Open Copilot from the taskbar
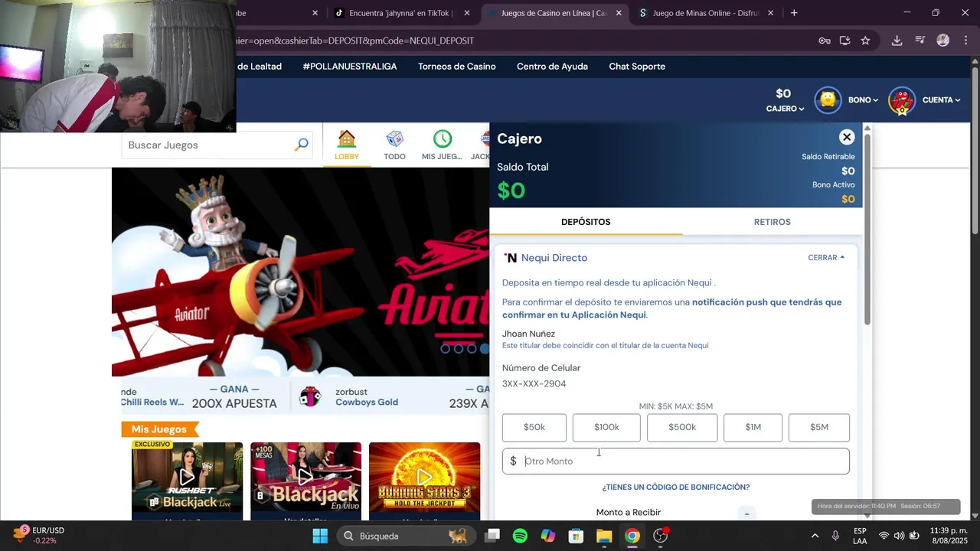Viewport: 980px width, 551px height. (548, 536)
